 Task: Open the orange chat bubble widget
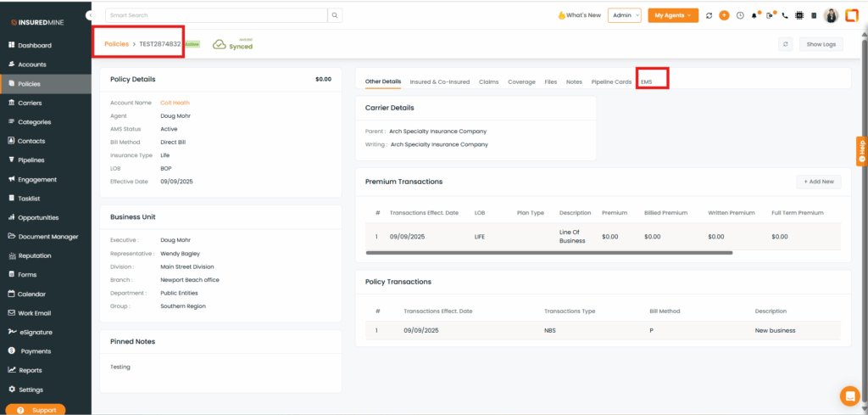849,395
